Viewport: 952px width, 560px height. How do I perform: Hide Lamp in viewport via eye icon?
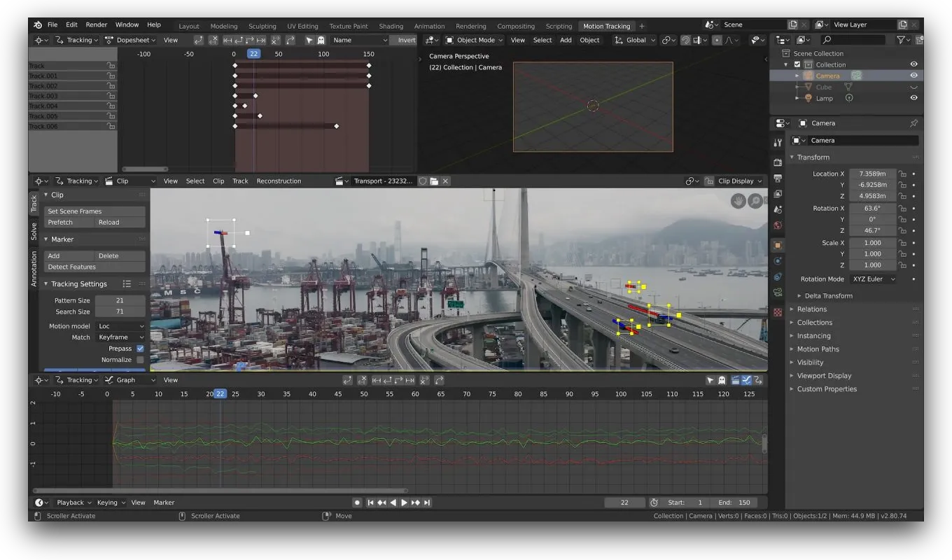coord(913,98)
